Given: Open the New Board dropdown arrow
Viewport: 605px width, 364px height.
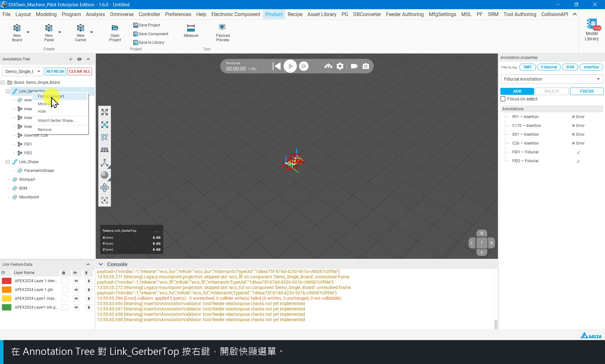Looking at the screenshot, I should tap(28, 32).
